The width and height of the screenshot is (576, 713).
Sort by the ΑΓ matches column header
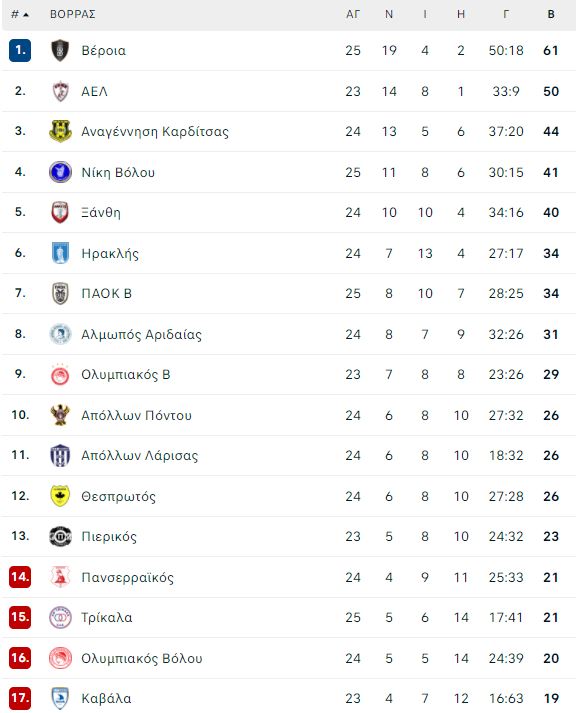pos(353,15)
